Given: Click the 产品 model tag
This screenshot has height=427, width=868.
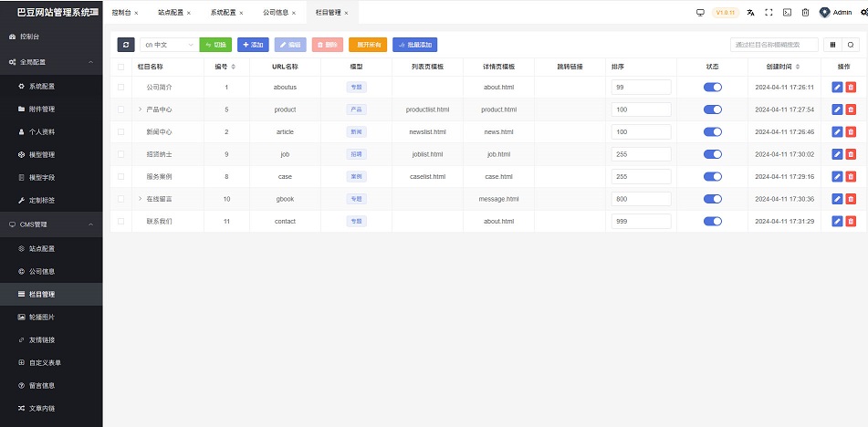Looking at the screenshot, I should coord(356,109).
